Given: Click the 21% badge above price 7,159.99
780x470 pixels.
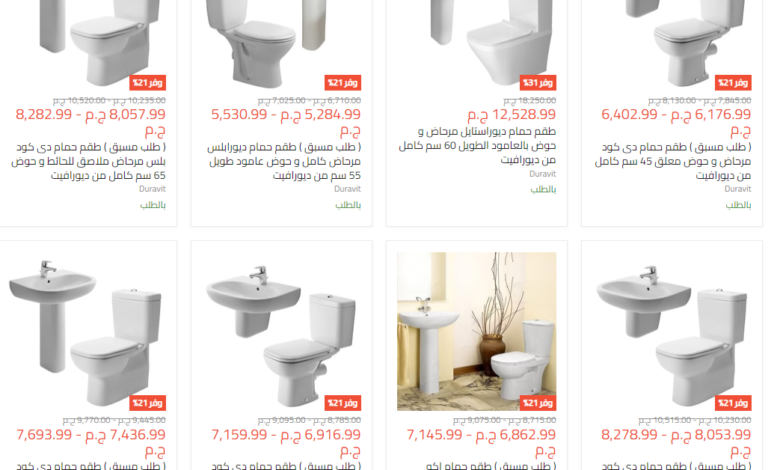Looking at the screenshot, I should point(343,403).
